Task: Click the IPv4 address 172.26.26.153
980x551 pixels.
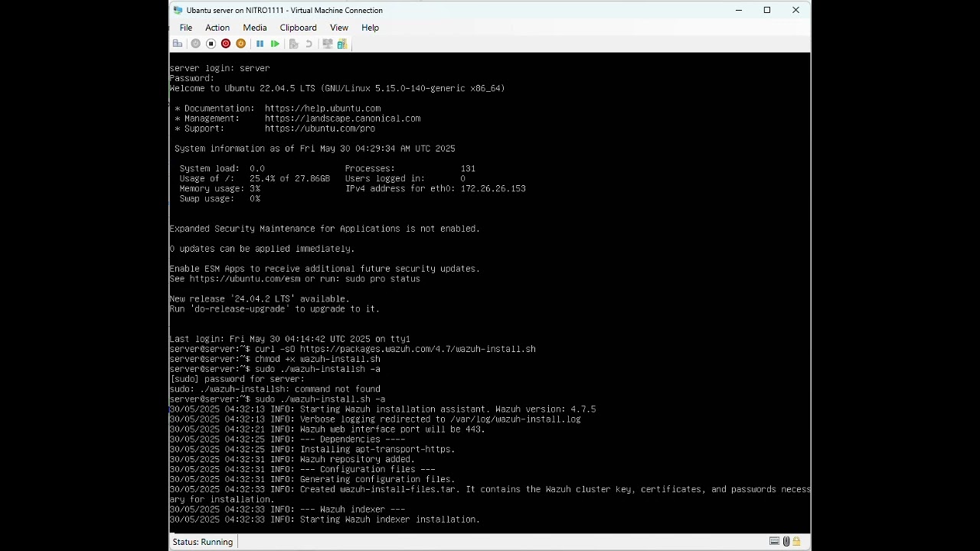Action: click(493, 188)
